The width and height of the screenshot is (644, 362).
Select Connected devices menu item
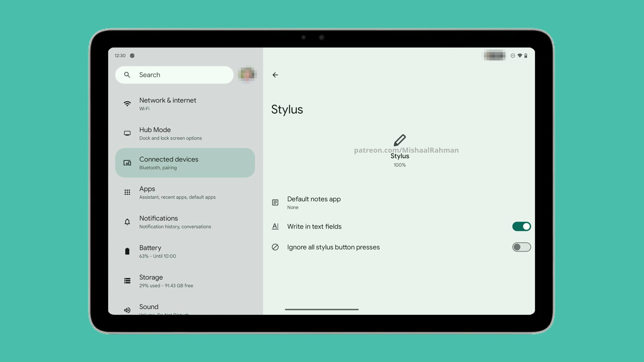pos(185,163)
